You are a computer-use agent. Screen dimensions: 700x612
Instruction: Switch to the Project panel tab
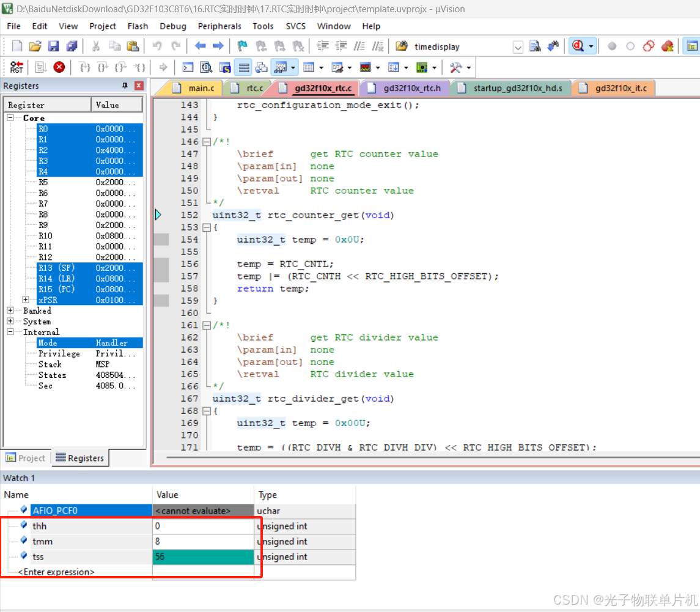point(26,458)
